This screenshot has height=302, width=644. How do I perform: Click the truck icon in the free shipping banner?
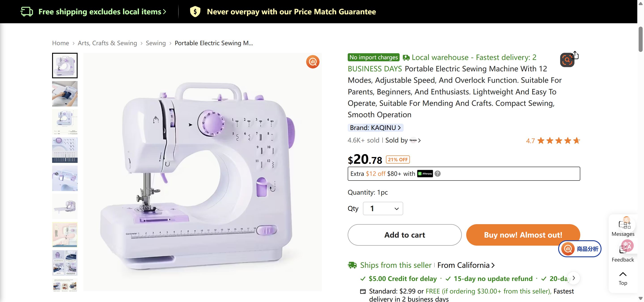pos(27,11)
